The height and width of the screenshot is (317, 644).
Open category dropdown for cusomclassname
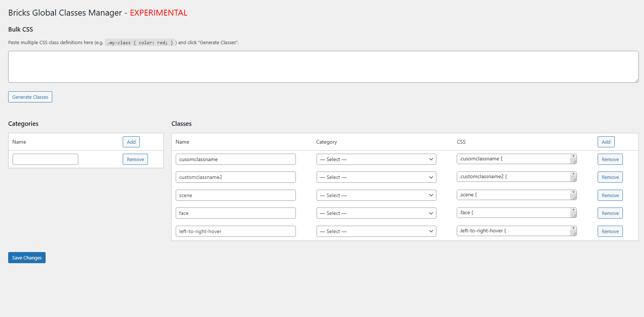(x=376, y=159)
